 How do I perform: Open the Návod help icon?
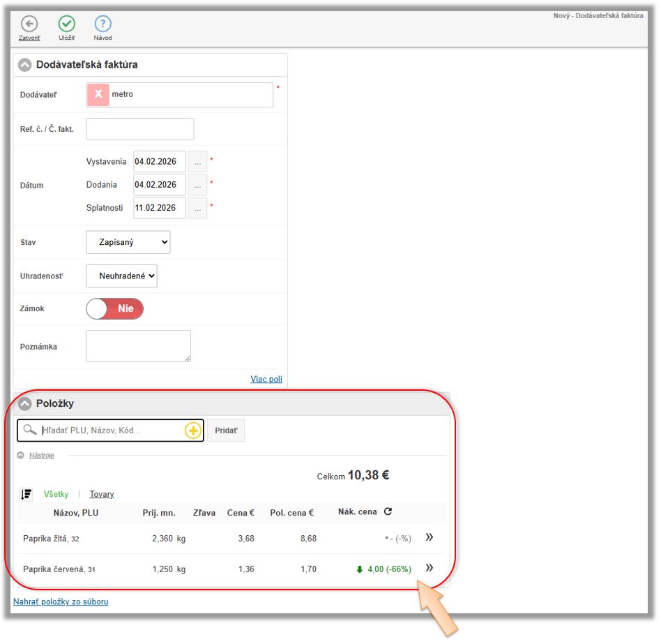point(102,24)
